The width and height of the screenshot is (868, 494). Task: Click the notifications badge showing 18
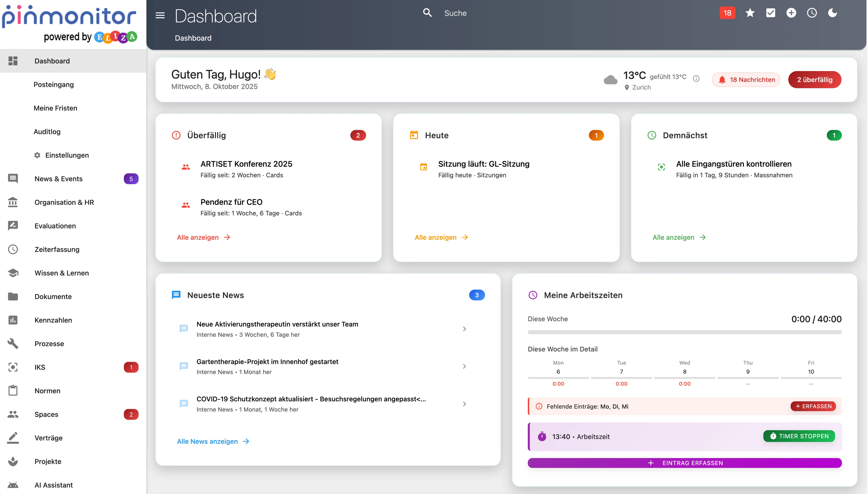coord(727,13)
